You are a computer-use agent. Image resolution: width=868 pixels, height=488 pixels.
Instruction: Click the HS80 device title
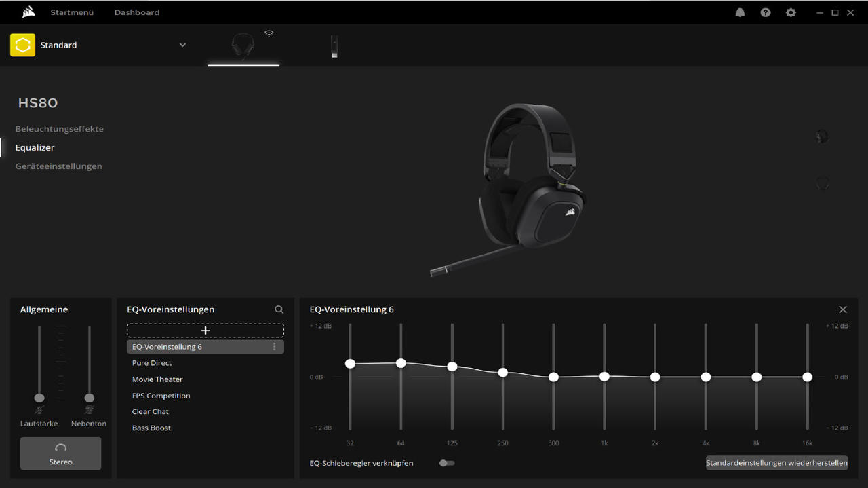38,103
